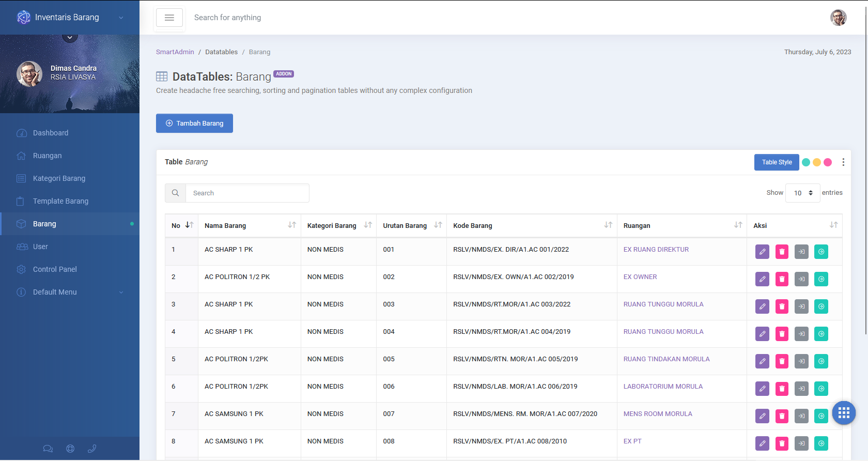Viewport: 868px width, 461px height.
Task: Click Dimas Candra profile picture in sidebar
Action: [29, 73]
